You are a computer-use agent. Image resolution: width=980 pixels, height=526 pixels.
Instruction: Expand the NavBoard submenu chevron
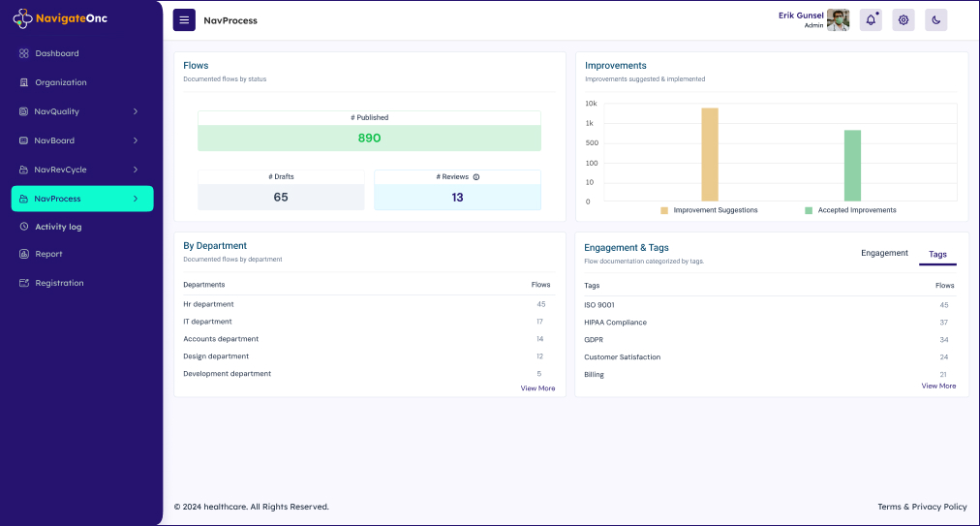[x=136, y=140]
